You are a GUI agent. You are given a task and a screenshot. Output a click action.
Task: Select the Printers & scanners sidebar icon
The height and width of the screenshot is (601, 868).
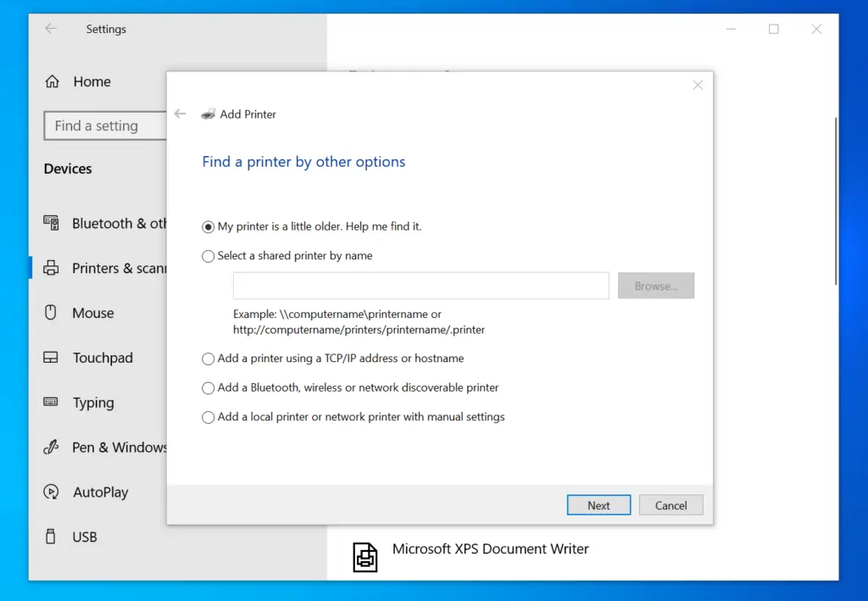tap(51, 268)
